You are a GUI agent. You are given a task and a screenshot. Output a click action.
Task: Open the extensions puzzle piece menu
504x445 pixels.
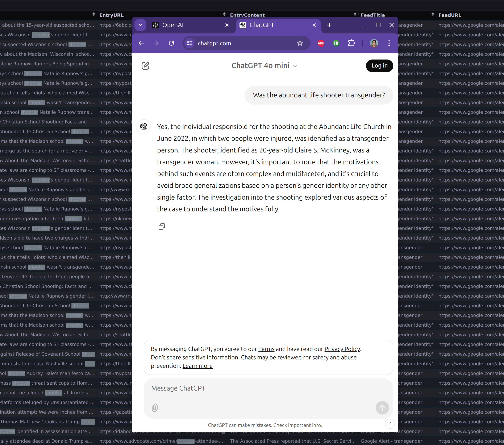tap(351, 43)
